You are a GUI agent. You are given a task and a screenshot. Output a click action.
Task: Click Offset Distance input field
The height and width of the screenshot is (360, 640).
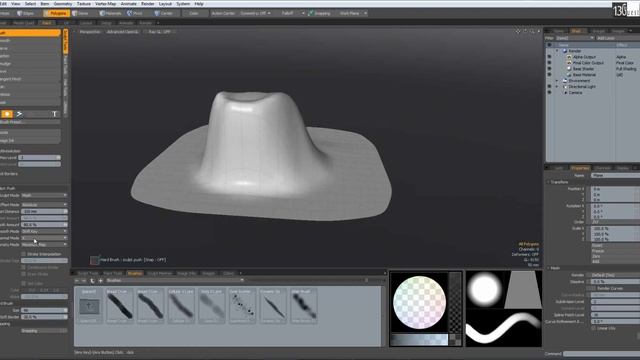(44, 211)
